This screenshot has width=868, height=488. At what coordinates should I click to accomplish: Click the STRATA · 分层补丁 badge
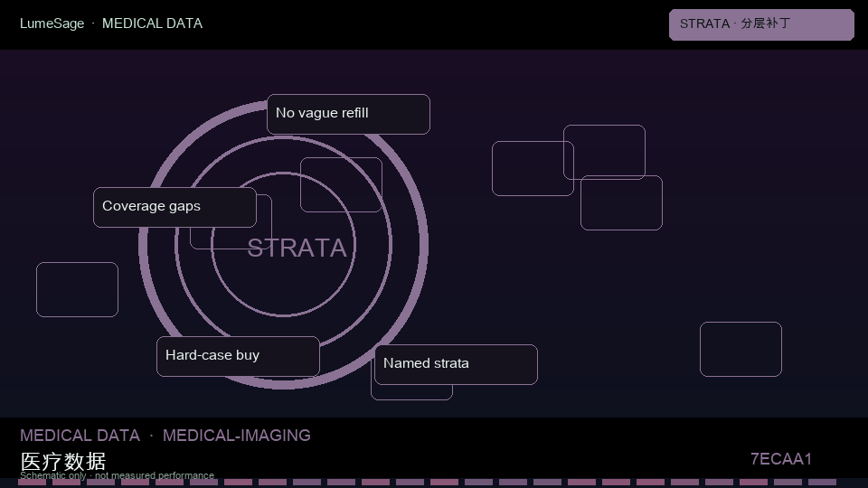click(x=761, y=24)
